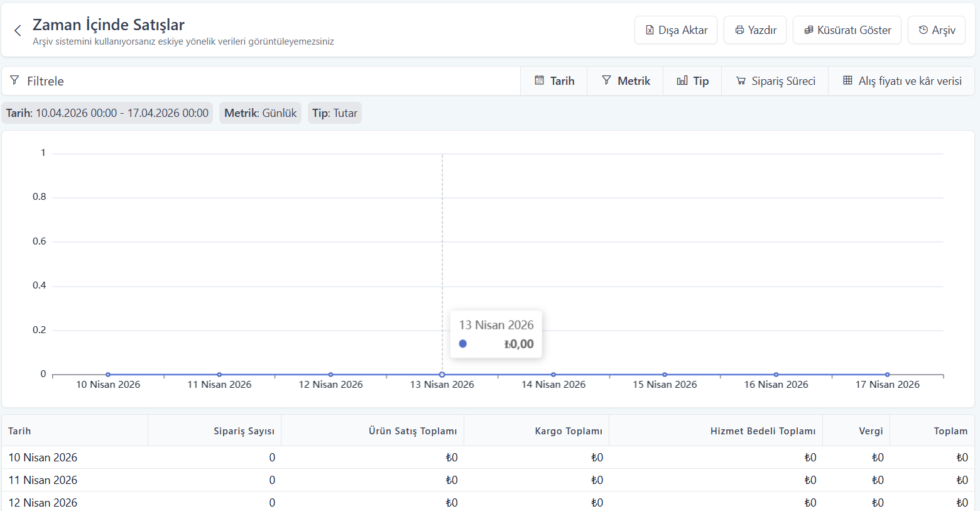Image resolution: width=980 pixels, height=511 pixels.
Task: Click the Zaman İçinde Satışlar page title
Action: pyautogui.click(x=109, y=25)
